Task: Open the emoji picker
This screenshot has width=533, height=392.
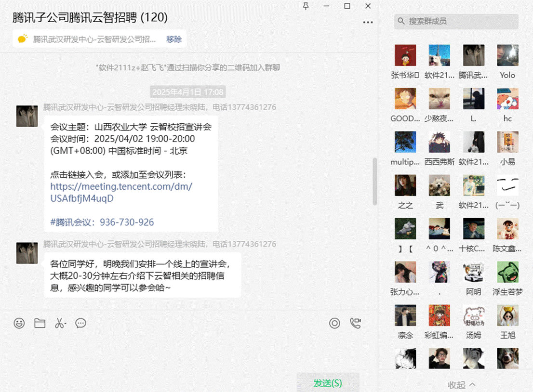Action: point(19,323)
